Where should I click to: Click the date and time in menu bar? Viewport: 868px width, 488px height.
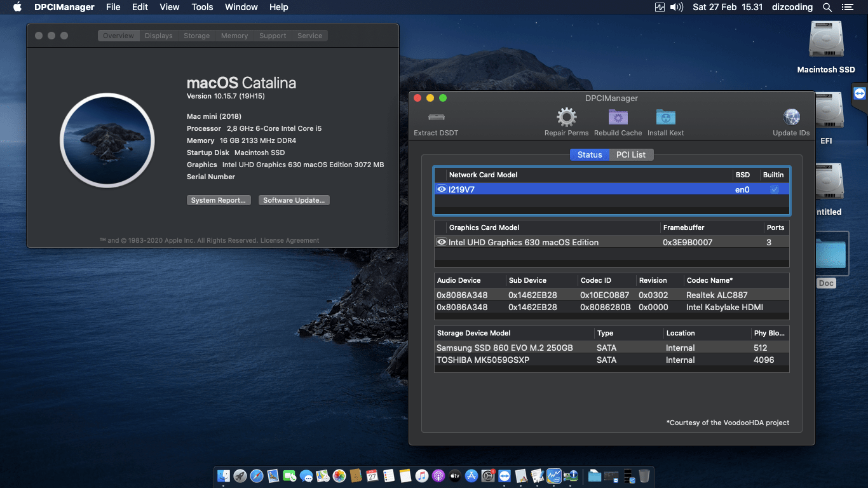coord(728,7)
